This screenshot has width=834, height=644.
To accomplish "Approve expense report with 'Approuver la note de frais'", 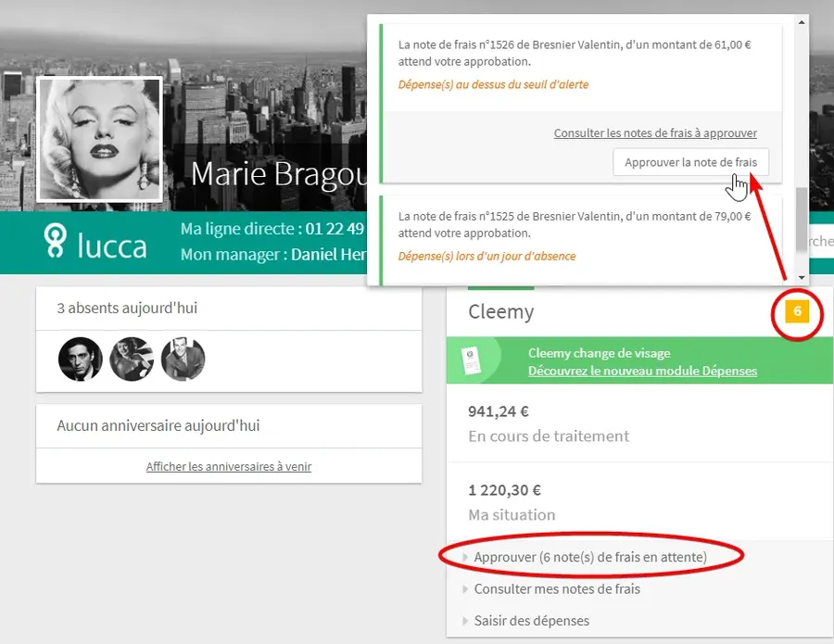I will pos(690,162).
